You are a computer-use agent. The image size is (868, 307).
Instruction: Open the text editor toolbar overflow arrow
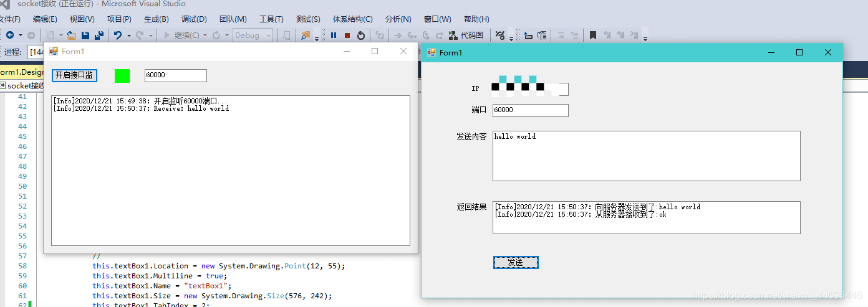click(x=645, y=39)
